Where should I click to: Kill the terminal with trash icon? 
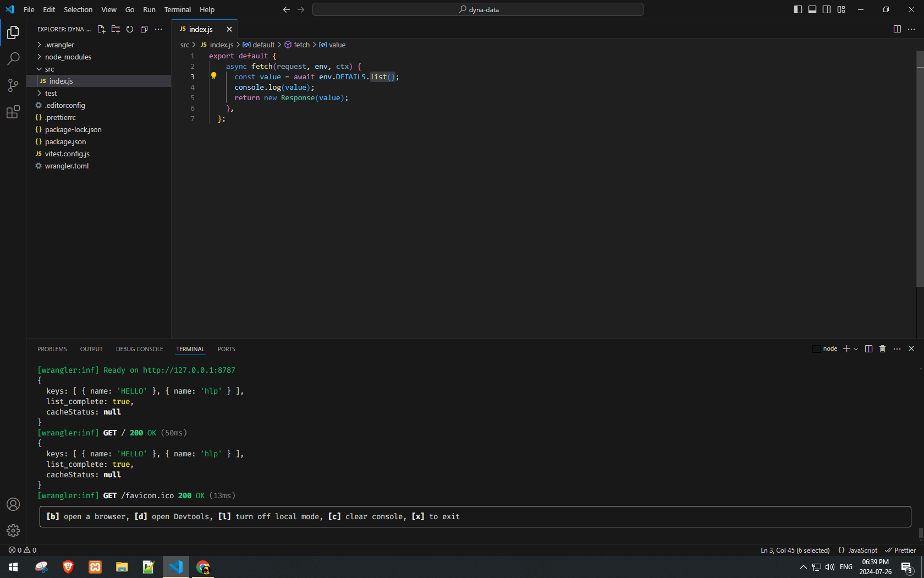pos(882,349)
